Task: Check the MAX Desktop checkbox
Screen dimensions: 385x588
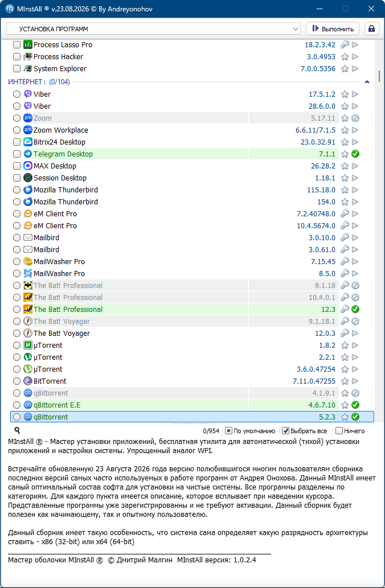Action: click(x=17, y=166)
